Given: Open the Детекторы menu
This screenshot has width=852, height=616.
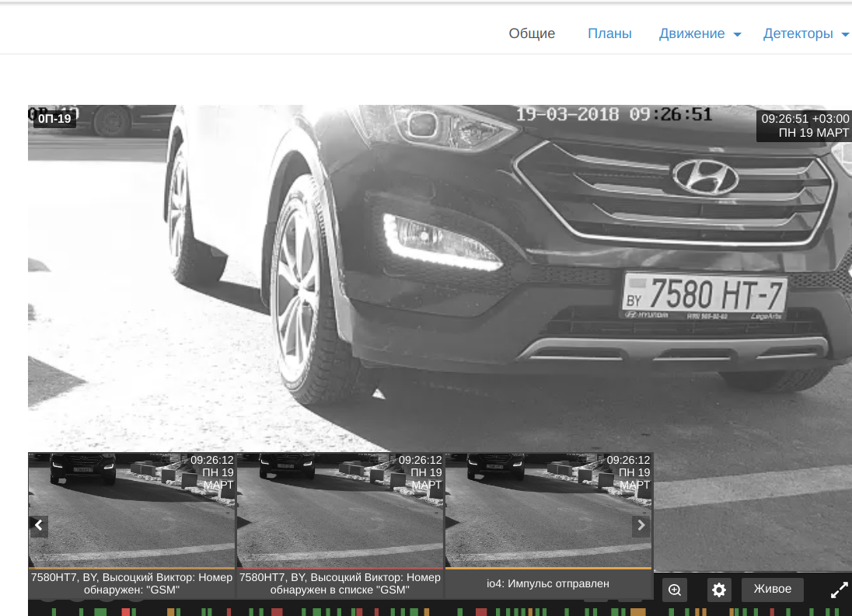Looking at the screenshot, I should click(x=806, y=33).
